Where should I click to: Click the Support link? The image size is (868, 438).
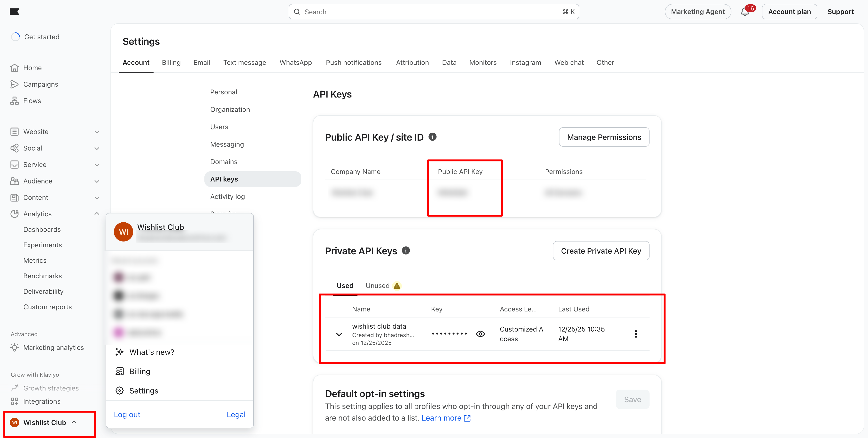coord(840,12)
